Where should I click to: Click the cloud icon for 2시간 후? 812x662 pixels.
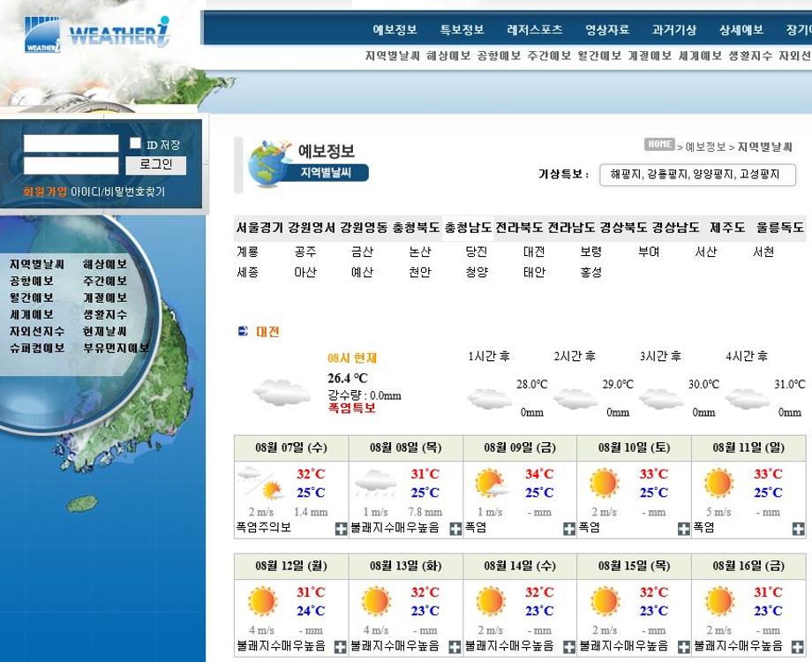click(x=575, y=398)
